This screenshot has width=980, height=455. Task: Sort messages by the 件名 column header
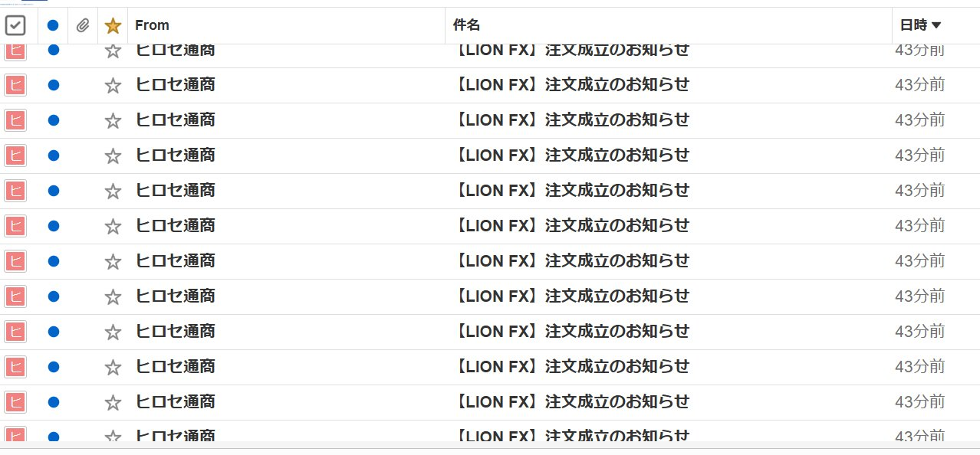(466, 25)
